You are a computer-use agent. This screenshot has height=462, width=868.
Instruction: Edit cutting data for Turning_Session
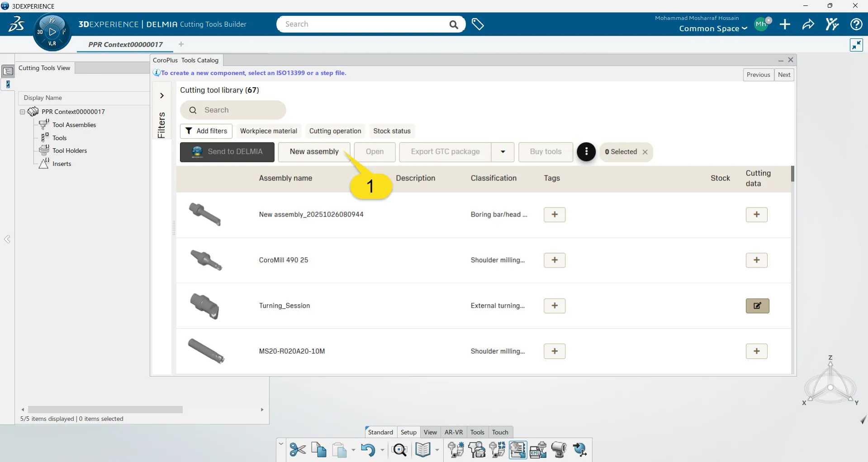[757, 306]
